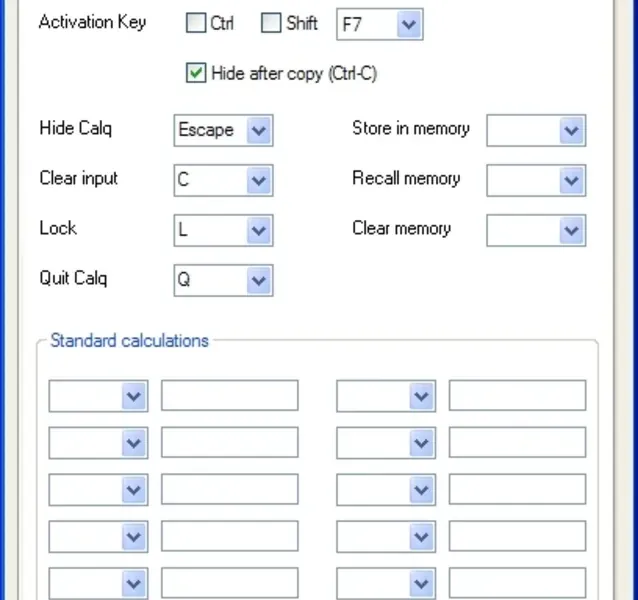
Task: Open the Lock key dropdown
Action: coord(258,230)
